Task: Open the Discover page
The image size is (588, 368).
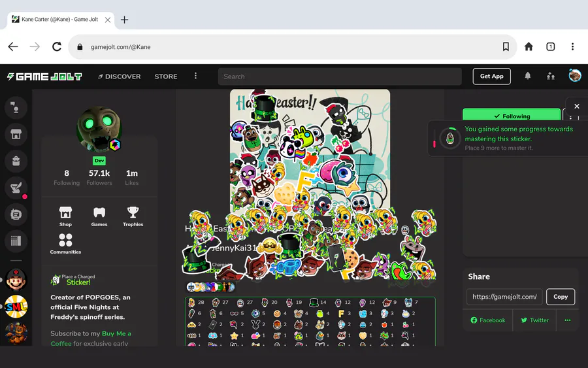Action: pos(120,76)
